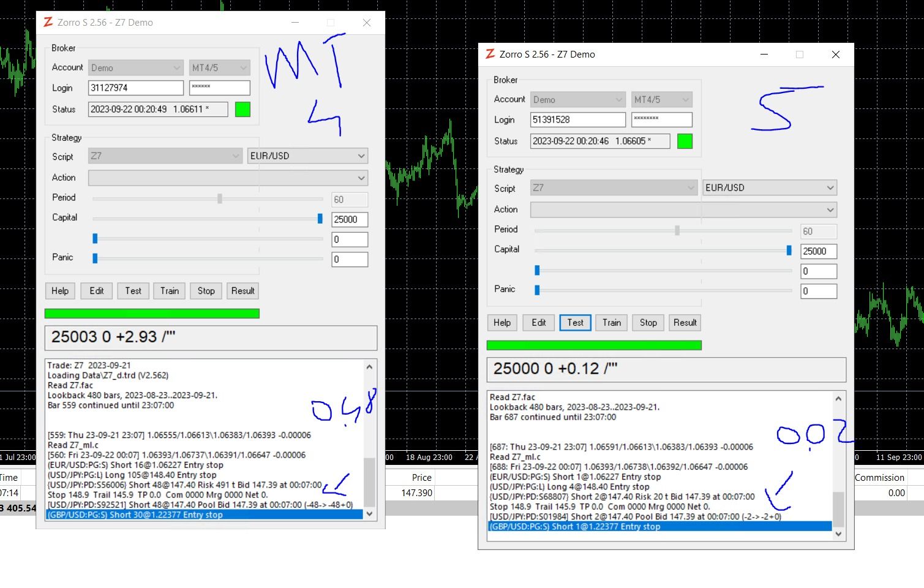Image resolution: width=924 pixels, height=588 pixels.
Task: Click green progress bar in right window
Action: click(594, 345)
